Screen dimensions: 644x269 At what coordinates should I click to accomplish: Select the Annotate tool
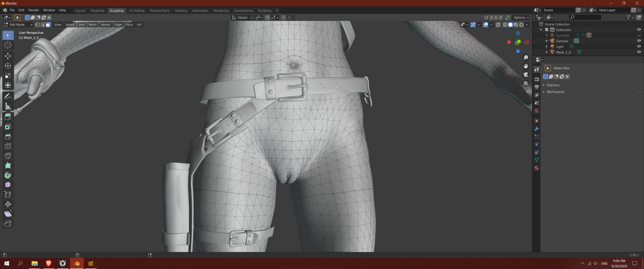8,96
